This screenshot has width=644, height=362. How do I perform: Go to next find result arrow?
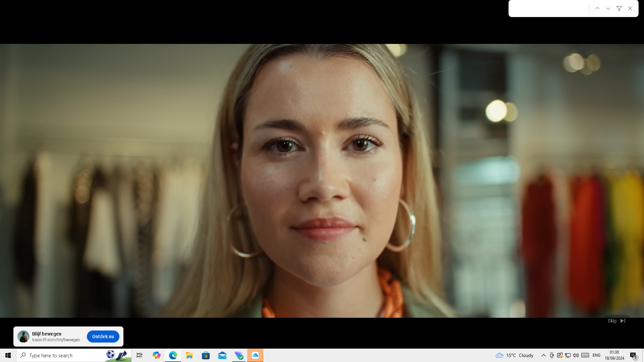pos(608,8)
